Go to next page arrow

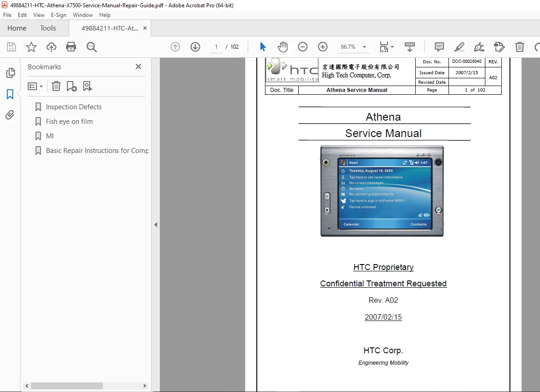[195, 47]
